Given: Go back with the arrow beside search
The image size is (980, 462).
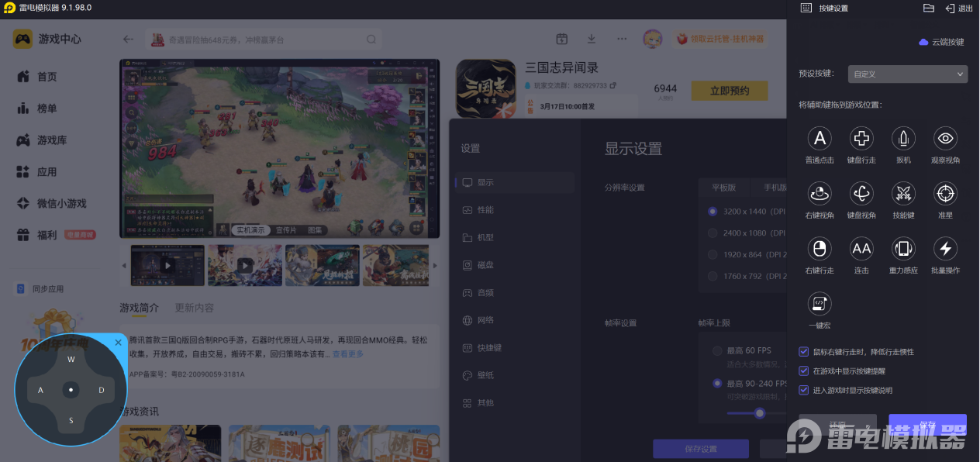Looking at the screenshot, I should tap(129, 40).
